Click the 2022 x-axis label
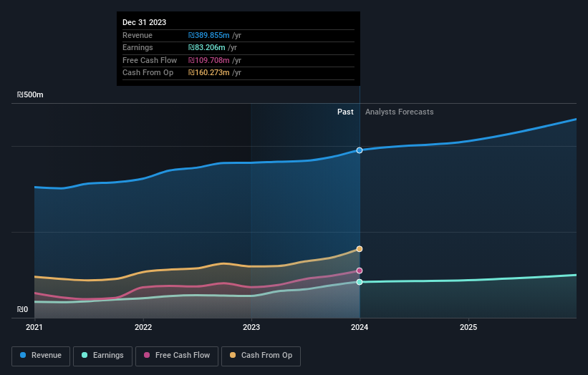 [x=143, y=328]
